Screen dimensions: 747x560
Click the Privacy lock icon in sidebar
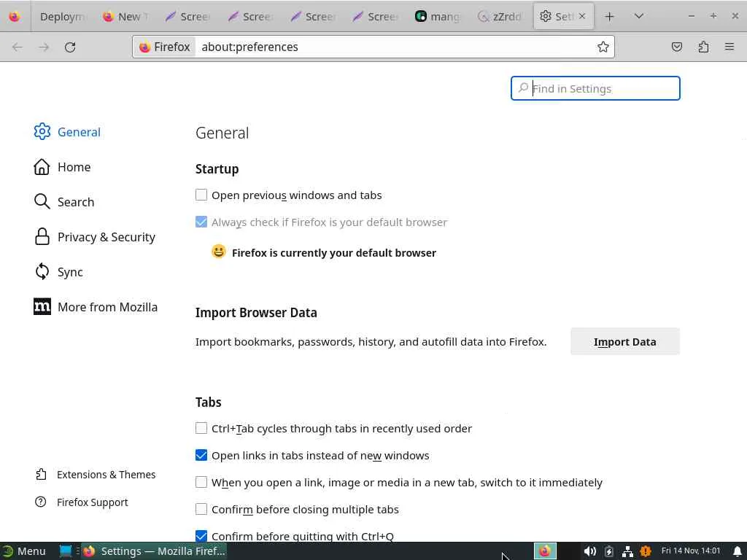click(x=42, y=237)
